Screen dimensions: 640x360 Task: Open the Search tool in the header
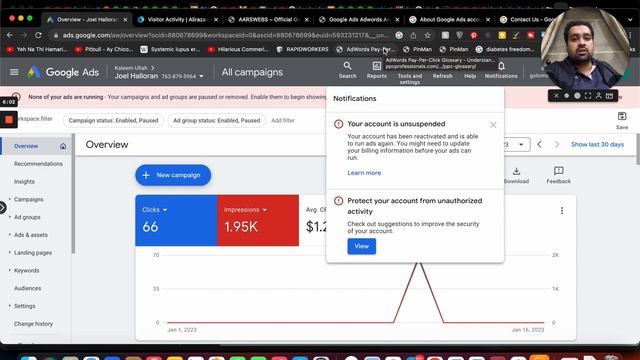point(347,70)
